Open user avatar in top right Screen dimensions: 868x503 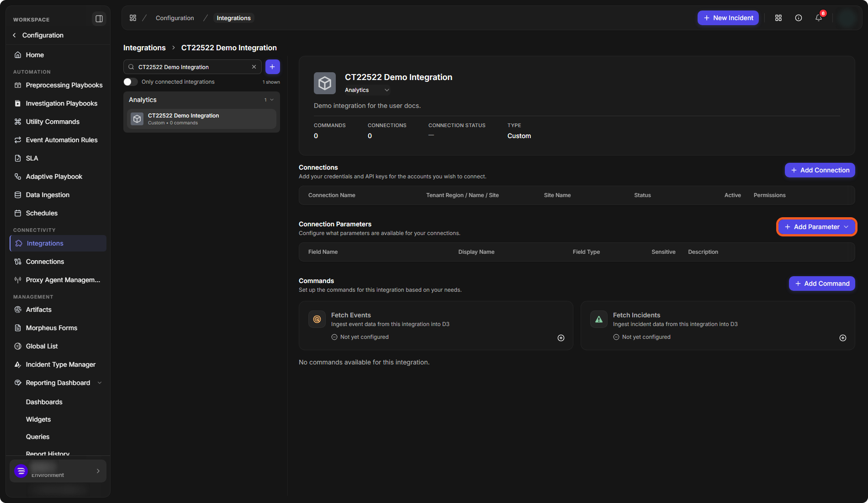coord(847,18)
